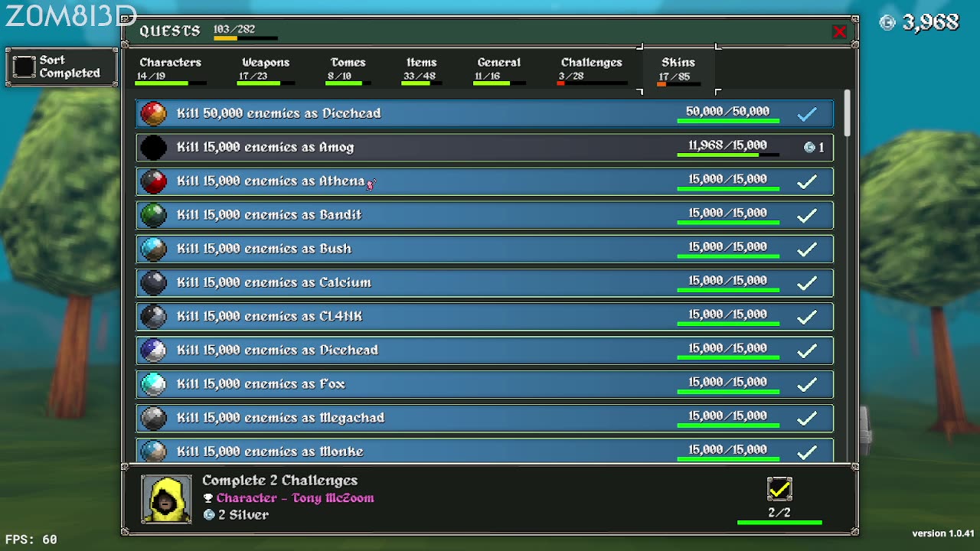Open the Characters quest tab
980x551 pixels.
click(170, 69)
